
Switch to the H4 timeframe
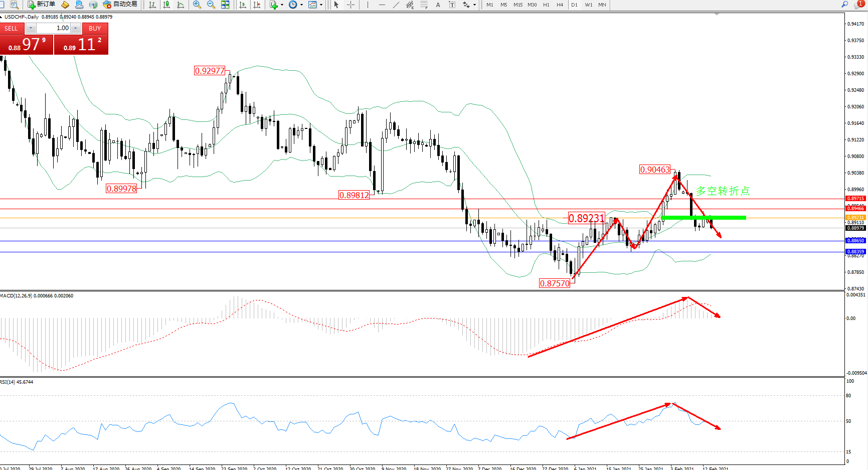point(560,5)
